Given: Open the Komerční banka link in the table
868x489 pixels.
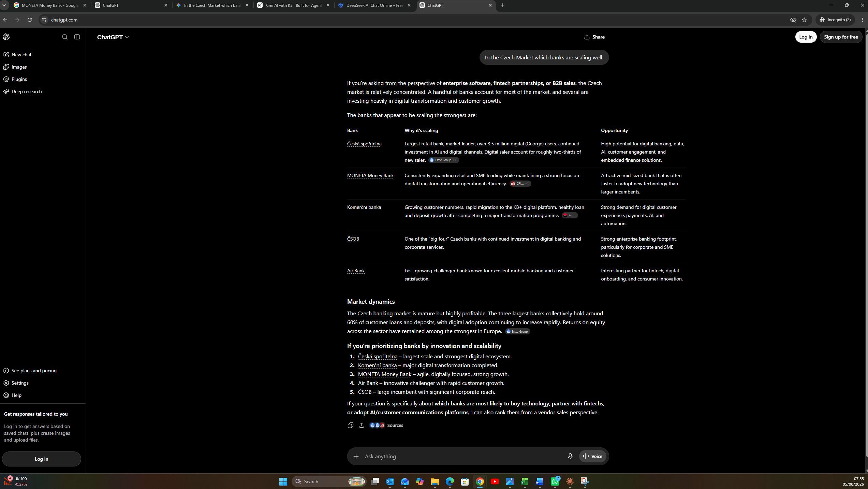Looking at the screenshot, I should pyautogui.click(x=364, y=207).
